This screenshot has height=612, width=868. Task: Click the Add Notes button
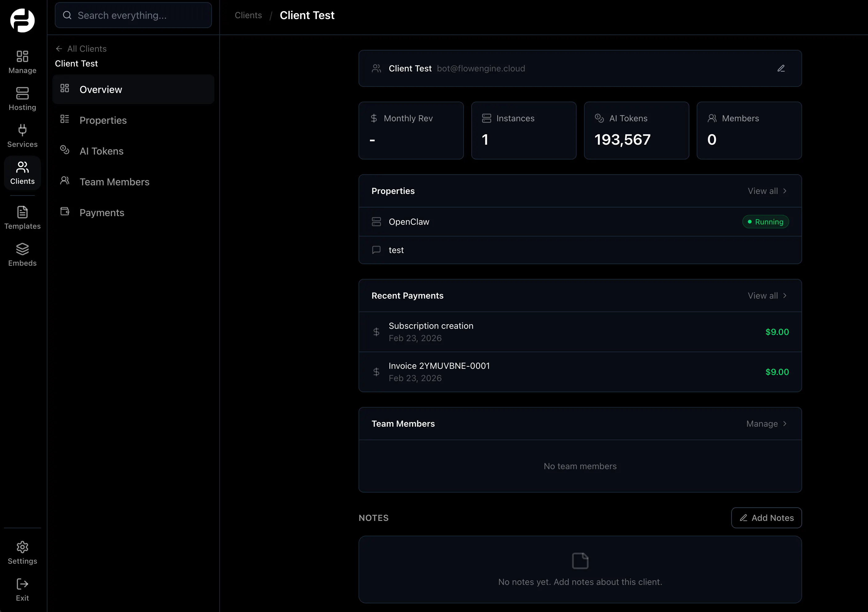pos(766,517)
